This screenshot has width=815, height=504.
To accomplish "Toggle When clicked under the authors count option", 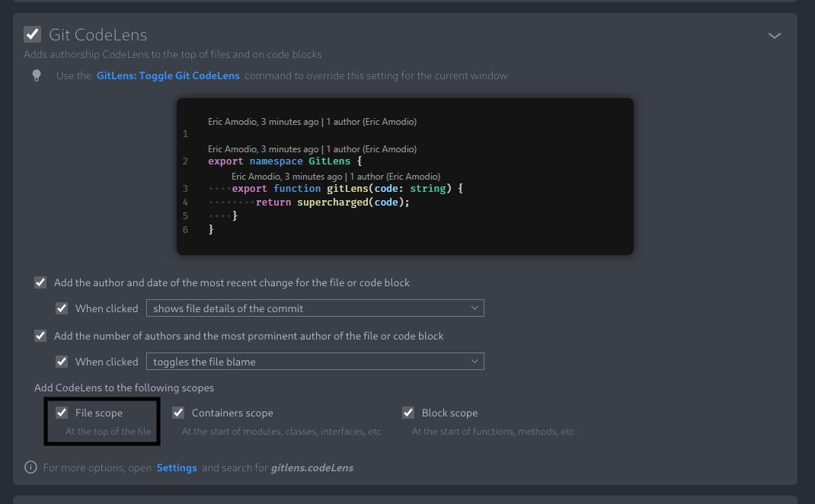I will click(x=62, y=362).
